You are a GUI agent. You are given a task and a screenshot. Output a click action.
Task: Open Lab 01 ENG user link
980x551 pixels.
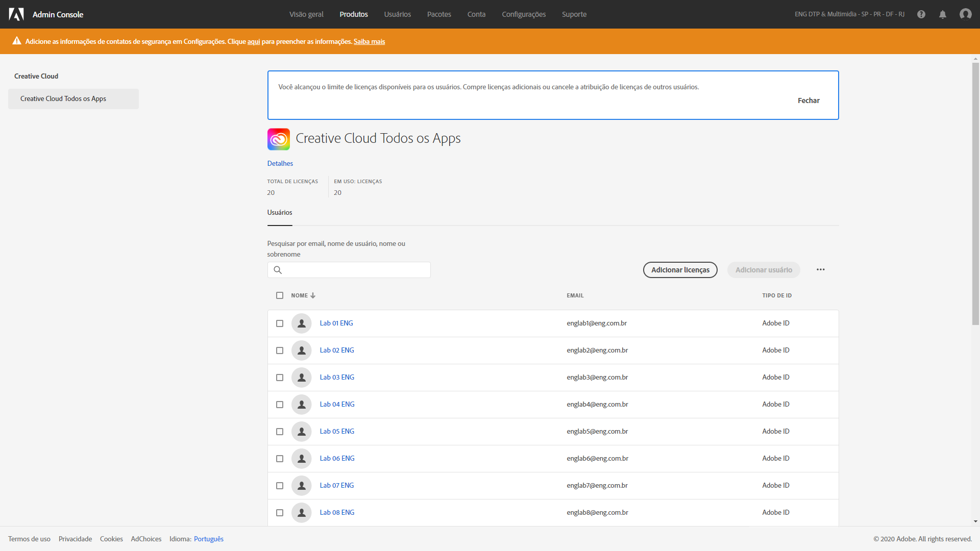(336, 323)
